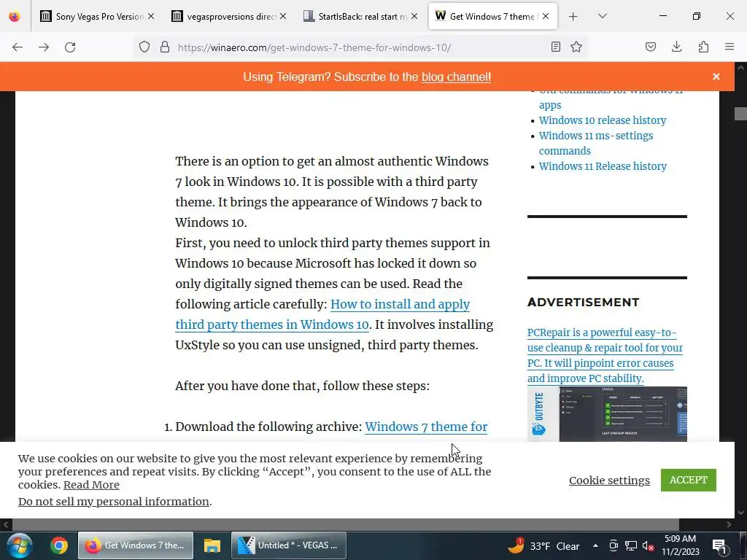Viewport: 747px width, 560px height.
Task: Click the winaero.com URL address bar
Action: tap(361, 47)
